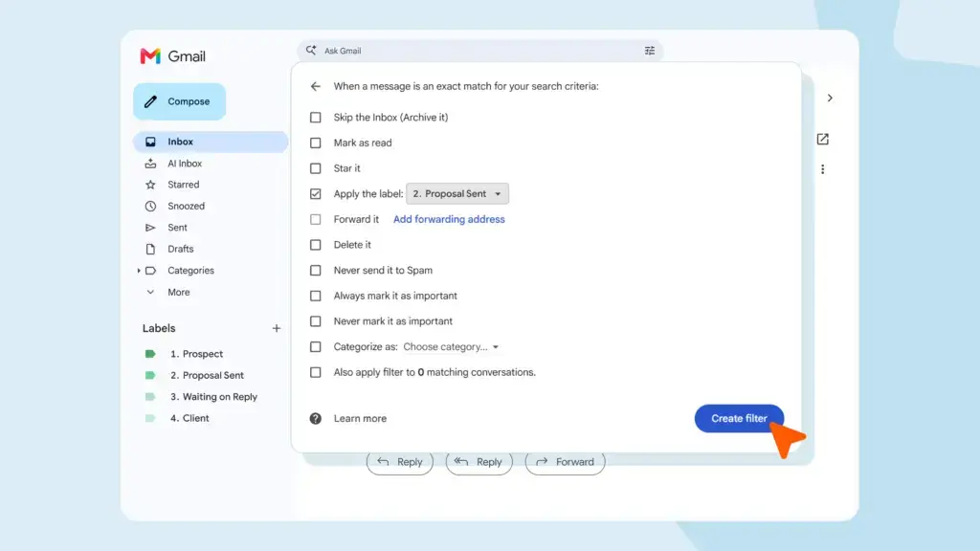Screen dimensions: 980x551
Task: Enable Never send it to Spam
Action: [x=315, y=271]
